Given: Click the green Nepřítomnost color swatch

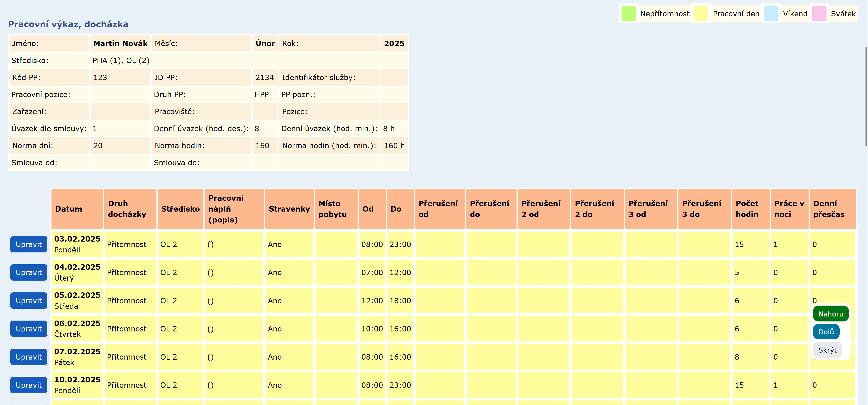Looking at the screenshot, I should (628, 13).
